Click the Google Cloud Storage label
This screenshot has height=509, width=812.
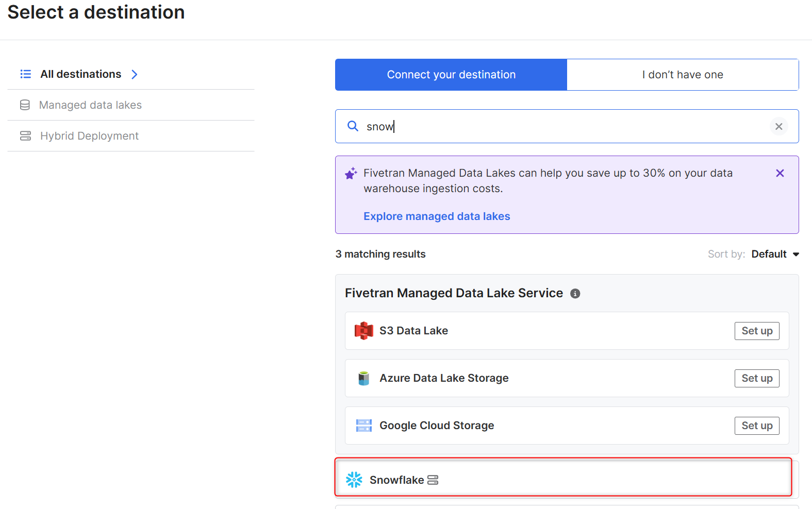(437, 426)
